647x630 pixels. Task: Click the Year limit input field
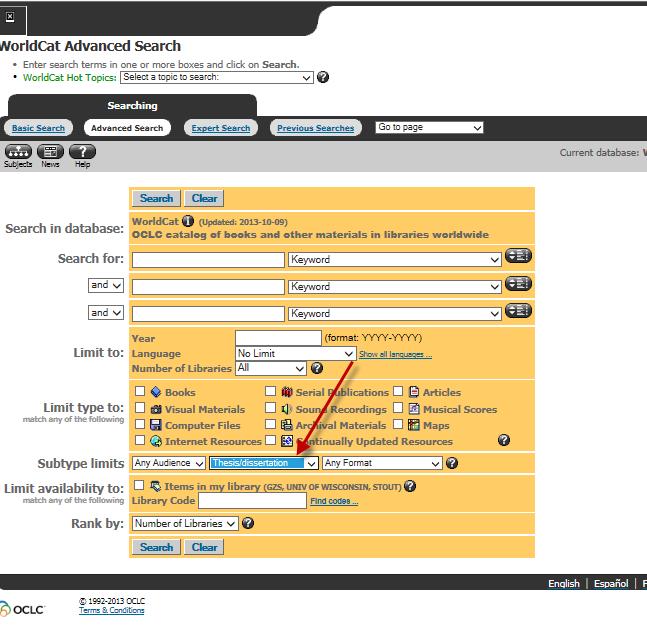(278, 338)
